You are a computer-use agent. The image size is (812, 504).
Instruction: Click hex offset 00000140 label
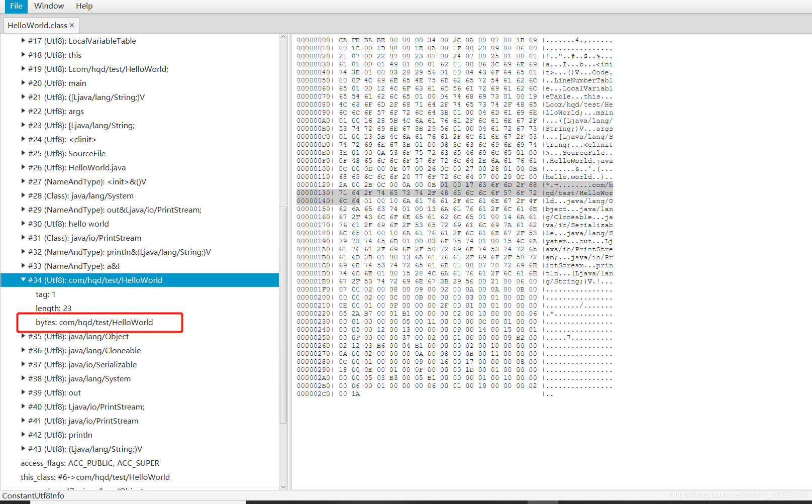point(313,201)
